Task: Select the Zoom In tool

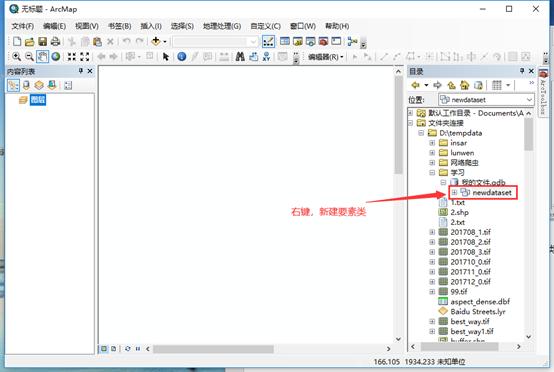Action: pyautogui.click(x=17, y=57)
